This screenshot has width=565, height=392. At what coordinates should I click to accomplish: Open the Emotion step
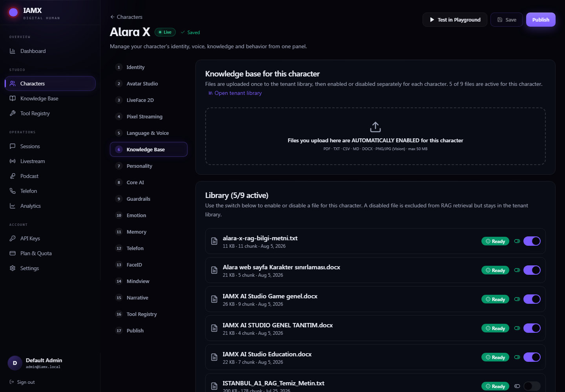tap(149, 215)
